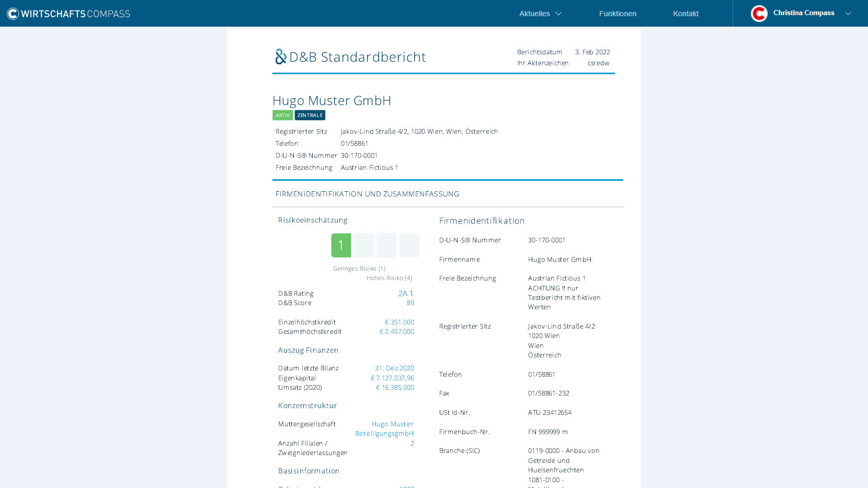Click the branch count value 2

pos(412,444)
